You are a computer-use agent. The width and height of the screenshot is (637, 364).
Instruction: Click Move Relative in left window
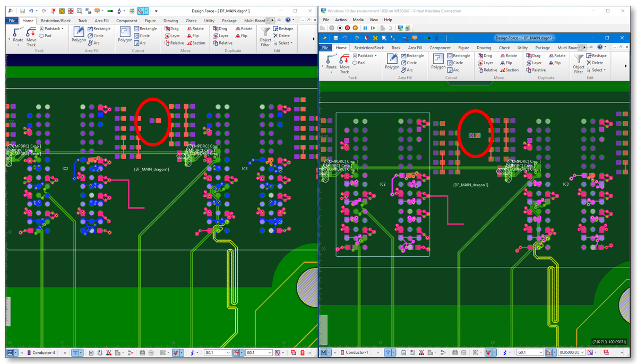(174, 43)
